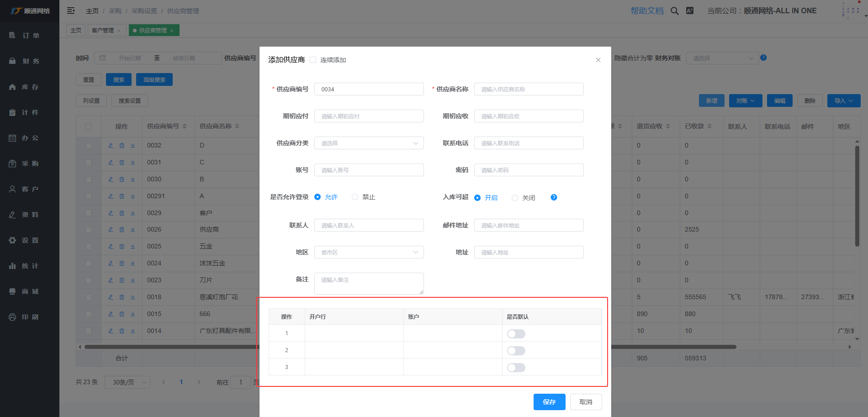Viewport: 868px width, 417px height.
Task: Click the 办公 calendar sidebar icon
Action: pos(12,138)
